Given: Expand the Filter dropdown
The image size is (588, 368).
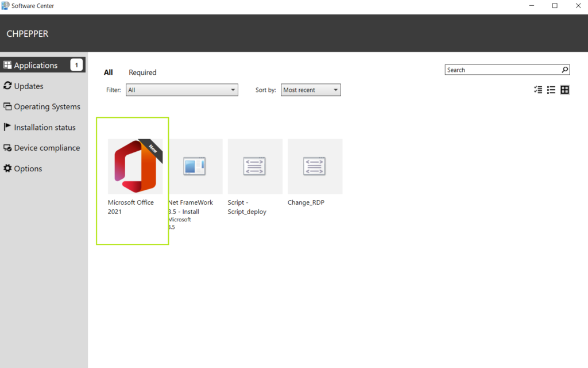Looking at the screenshot, I should (182, 90).
